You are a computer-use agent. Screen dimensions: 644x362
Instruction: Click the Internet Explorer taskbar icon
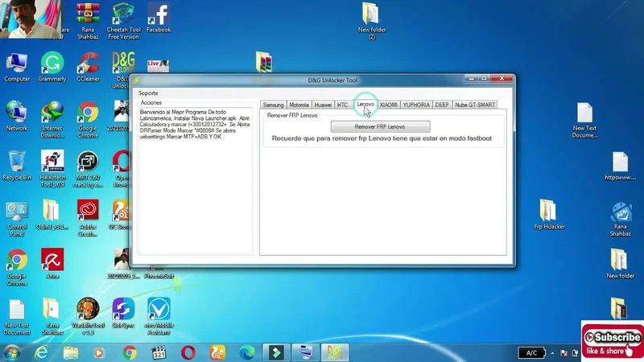pyautogui.click(x=41, y=352)
